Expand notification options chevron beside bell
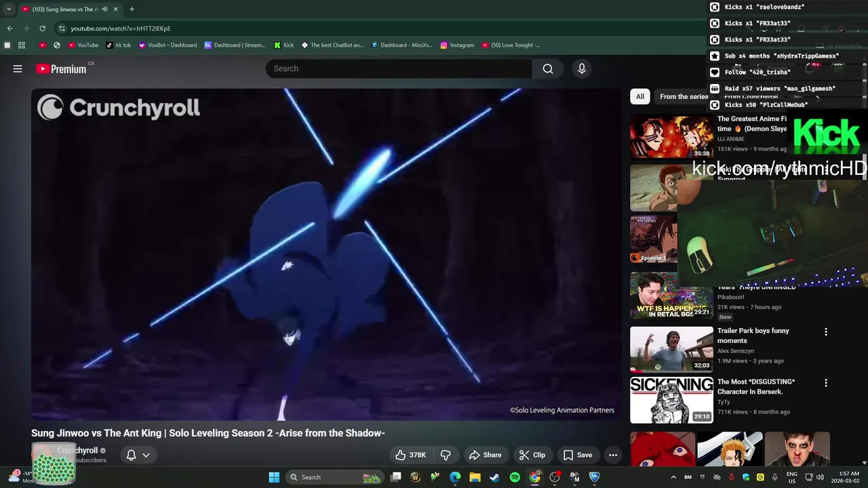The height and width of the screenshot is (488, 868). pos(146,455)
